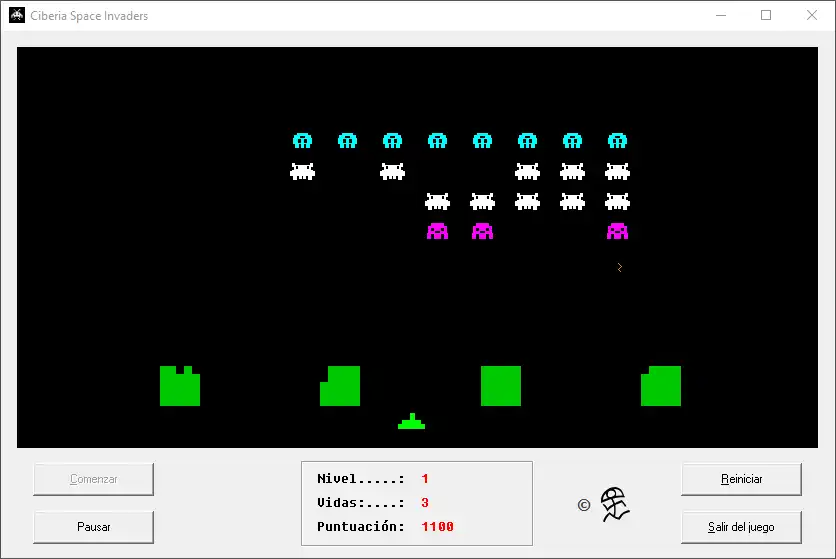The width and height of the screenshot is (836, 559).
Task: Click the leftmost white invader in lower white row
Action: (x=437, y=202)
